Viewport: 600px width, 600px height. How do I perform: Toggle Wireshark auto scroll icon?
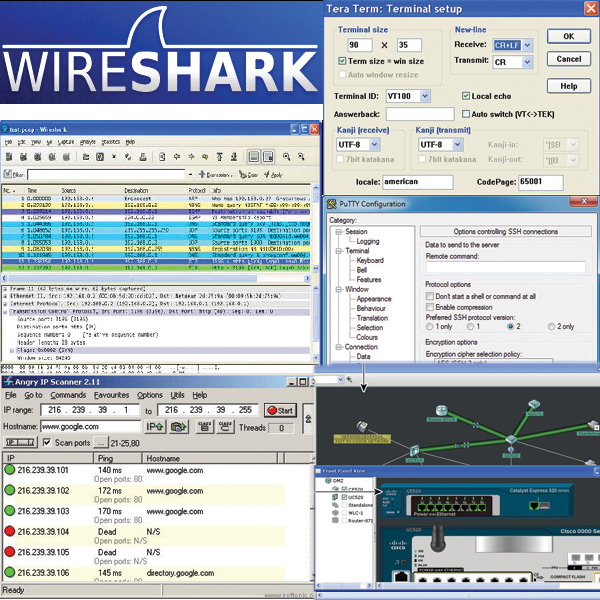[268, 157]
